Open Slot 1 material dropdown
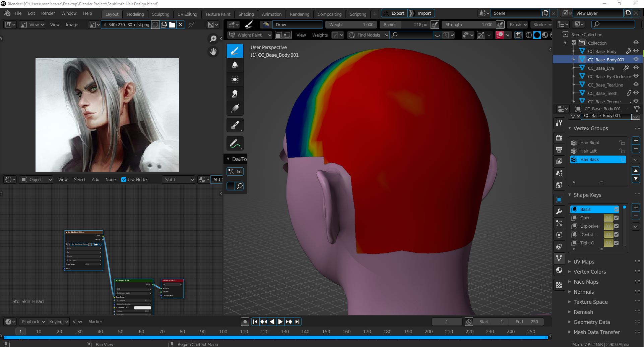The image size is (644, 347). click(x=179, y=179)
